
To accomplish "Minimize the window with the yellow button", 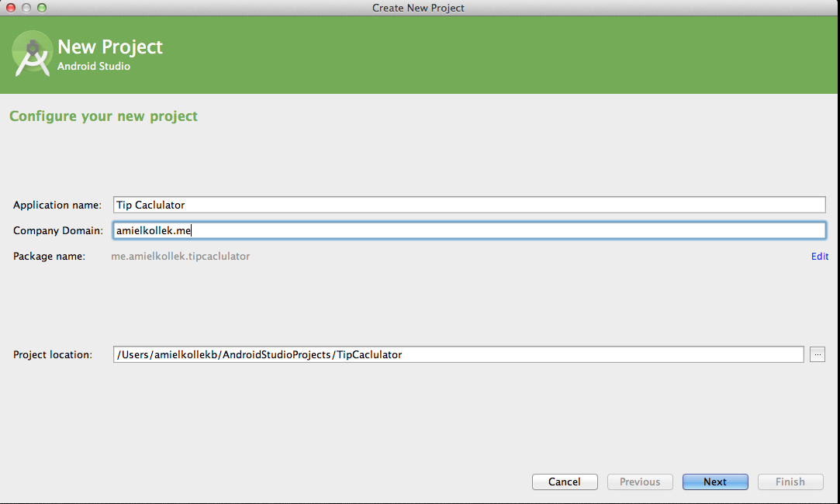I will pyautogui.click(x=26, y=8).
